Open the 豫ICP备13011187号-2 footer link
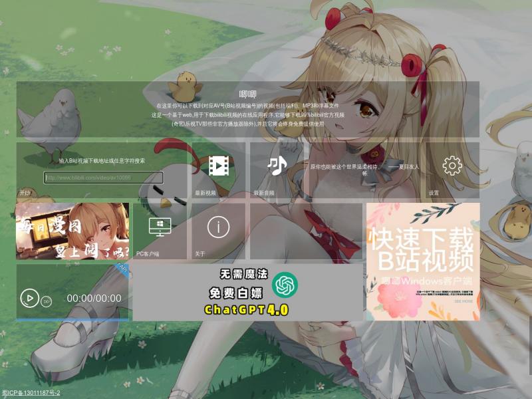532x399 pixels. click(x=31, y=392)
